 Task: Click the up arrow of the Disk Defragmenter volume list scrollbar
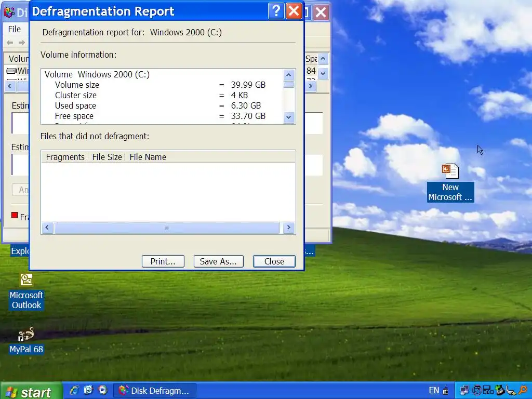323,59
